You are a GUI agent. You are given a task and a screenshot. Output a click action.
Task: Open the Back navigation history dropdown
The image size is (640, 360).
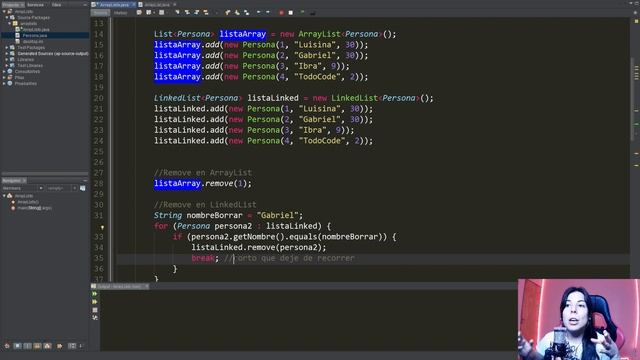154,13
